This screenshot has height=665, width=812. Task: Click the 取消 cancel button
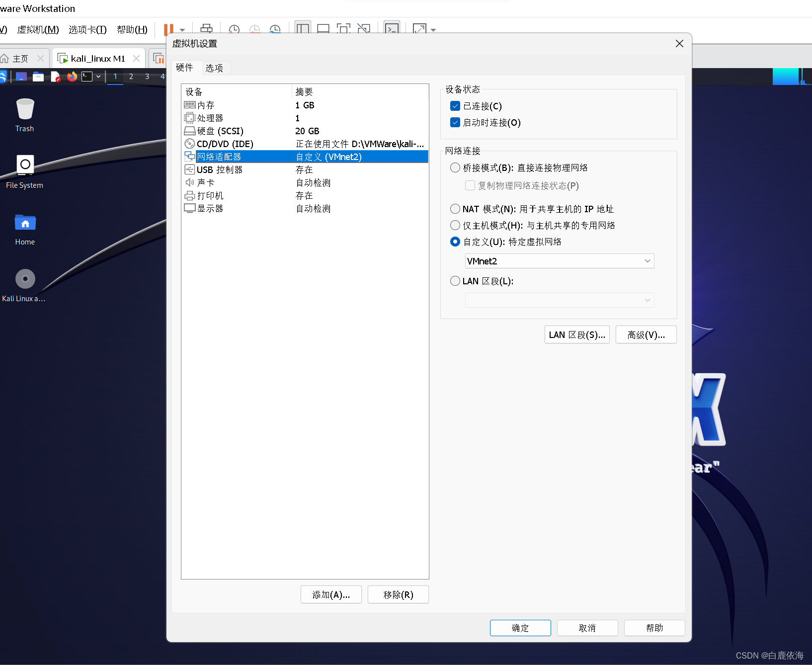(587, 628)
